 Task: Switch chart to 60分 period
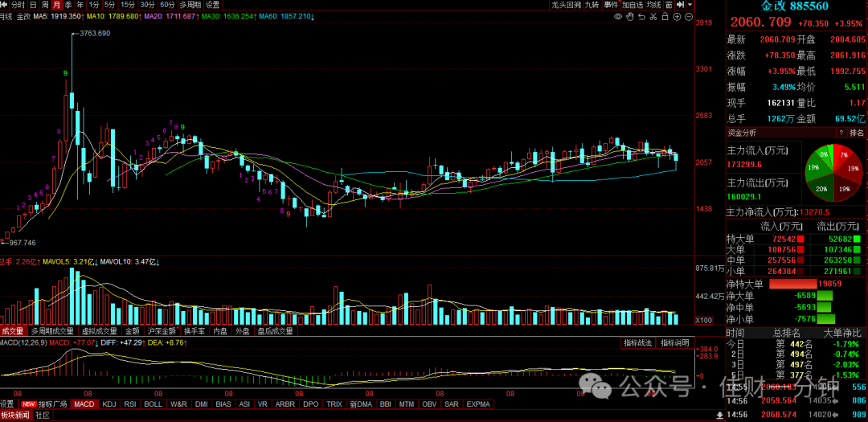click(167, 5)
